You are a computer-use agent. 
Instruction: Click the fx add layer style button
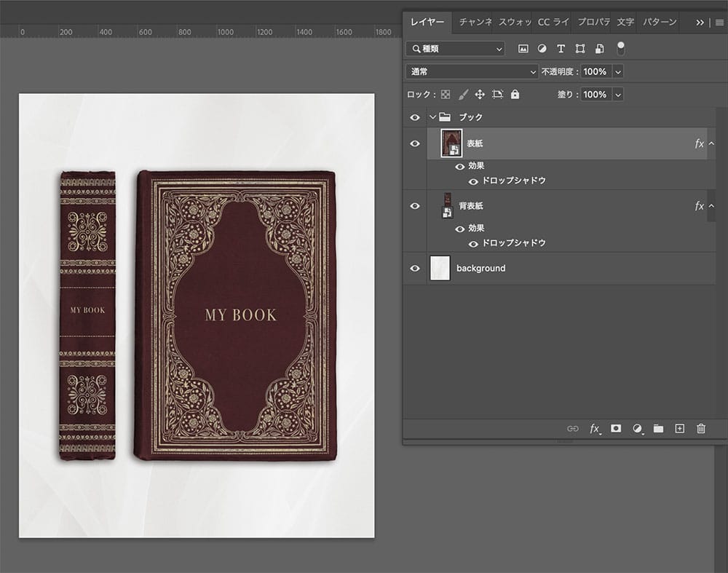[x=594, y=429]
